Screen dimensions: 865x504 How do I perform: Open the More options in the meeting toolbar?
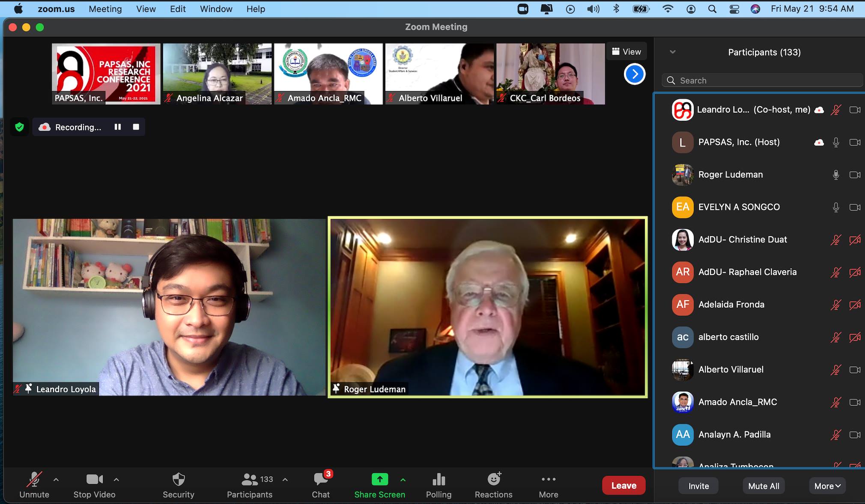[x=549, y=485]
